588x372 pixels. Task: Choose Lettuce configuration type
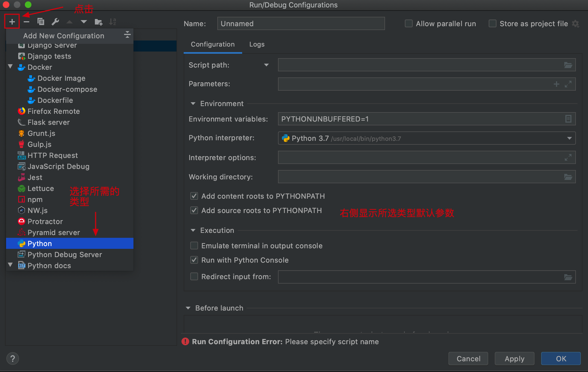tap(70, 188)
